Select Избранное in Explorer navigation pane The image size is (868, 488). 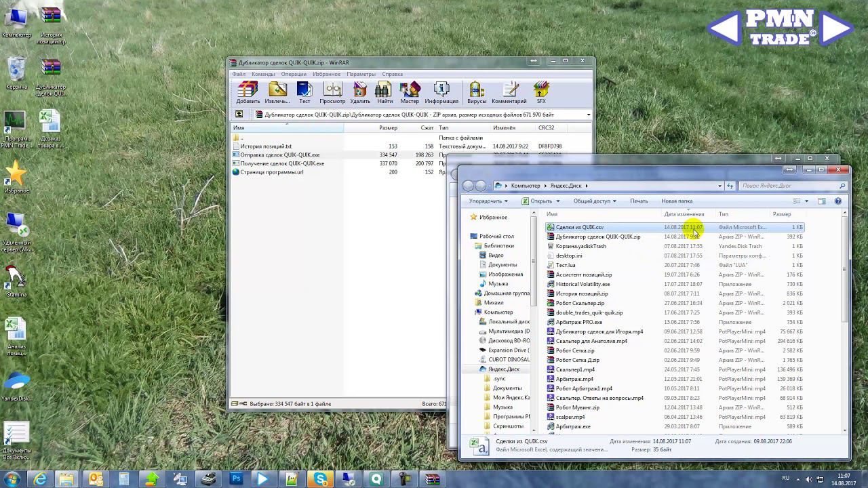point(493,217)
